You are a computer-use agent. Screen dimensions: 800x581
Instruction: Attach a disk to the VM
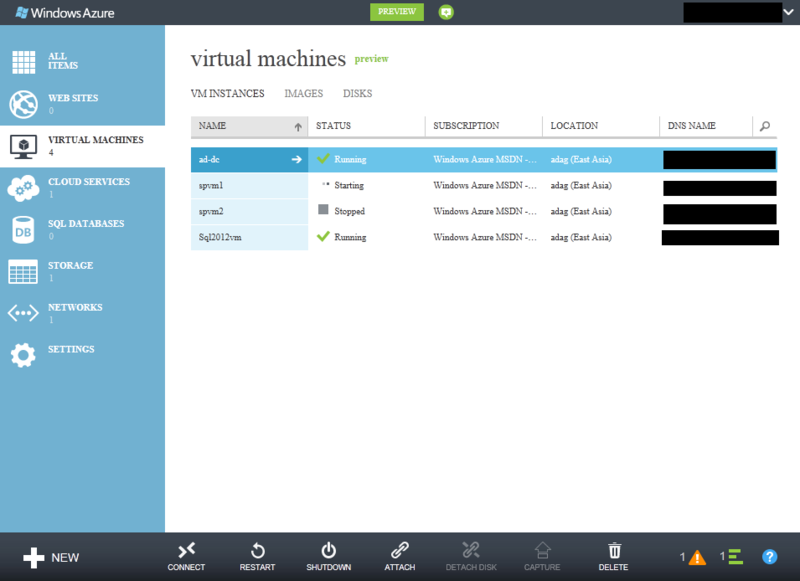[x=399, y=557]
